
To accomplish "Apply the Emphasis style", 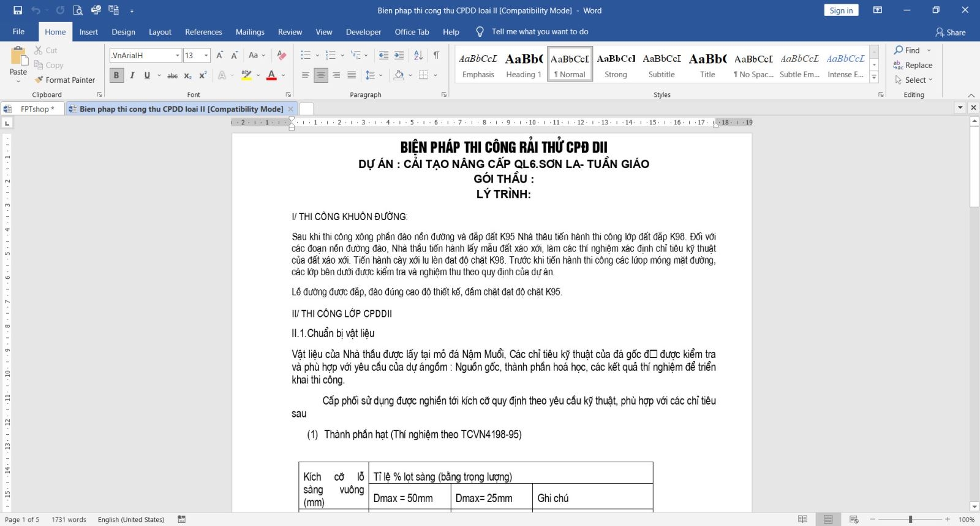I will tap(478, 65).
